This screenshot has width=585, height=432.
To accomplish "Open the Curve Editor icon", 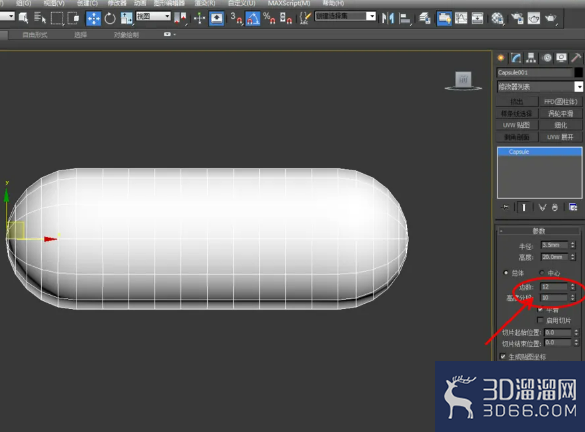I will pos(461,18).
